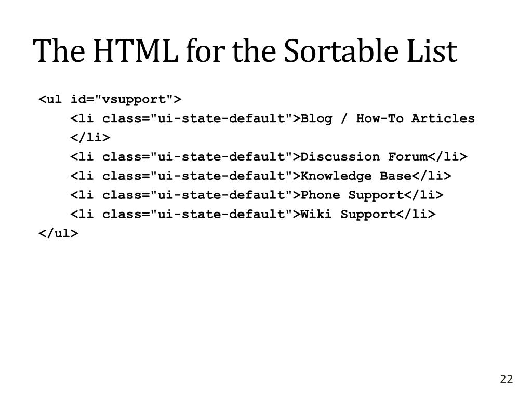
Task: Click the word 'Forum' in the code
Action: [x=408, y=157]
